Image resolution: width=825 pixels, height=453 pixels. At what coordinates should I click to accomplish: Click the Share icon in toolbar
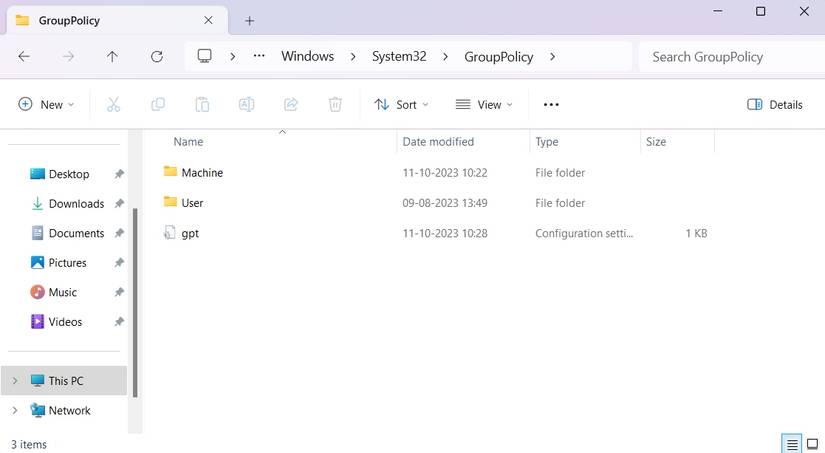point(291,104)
